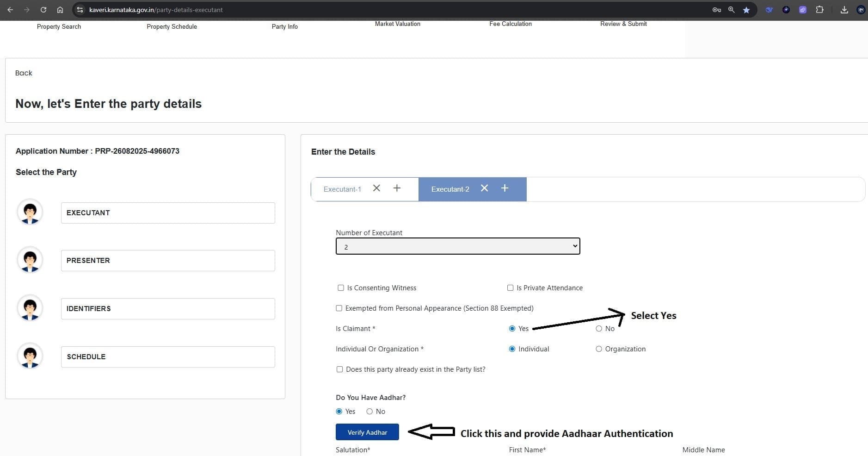Image resolution: width=868 pixels, height=456 pixels.
Task: Close the Executant-1 tab with X
Action: 376,188
